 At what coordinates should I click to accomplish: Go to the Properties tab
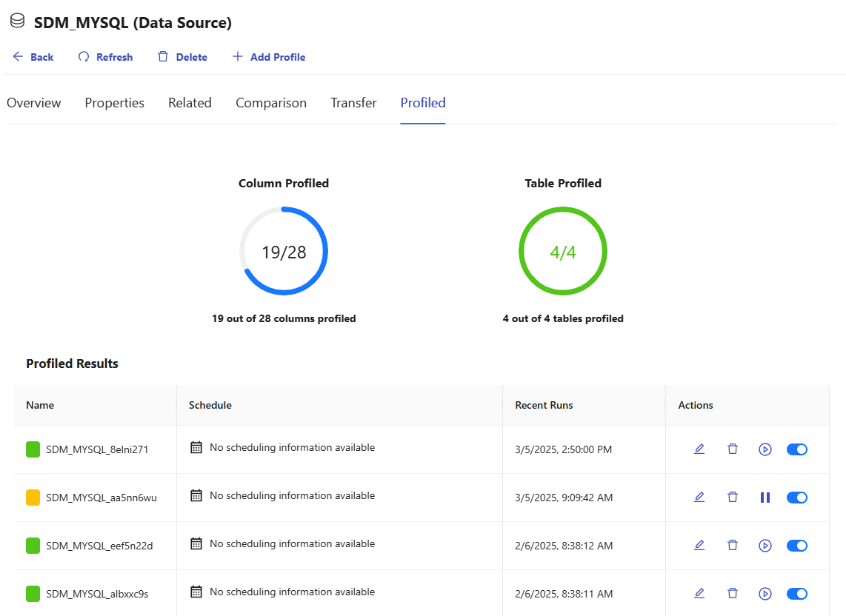coord(114,103)
